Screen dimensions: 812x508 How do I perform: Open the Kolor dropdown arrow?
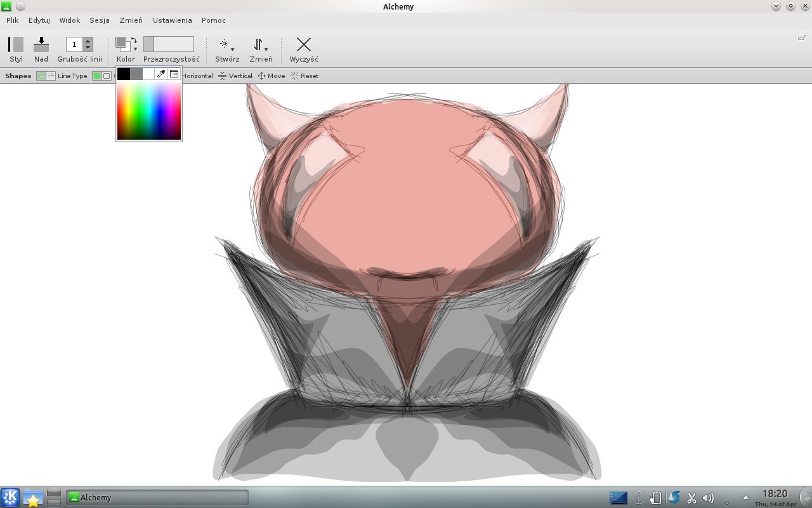(x=135, y=49)
